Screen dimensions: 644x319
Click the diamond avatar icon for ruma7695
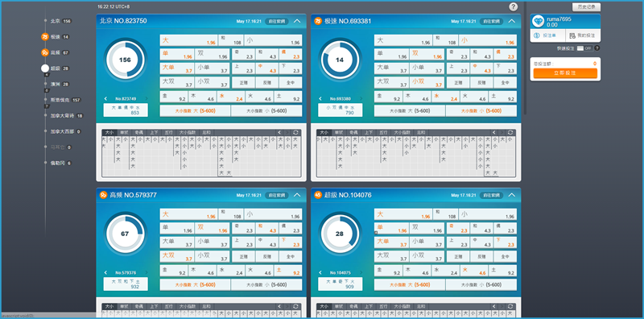click(x=539, y=22)
